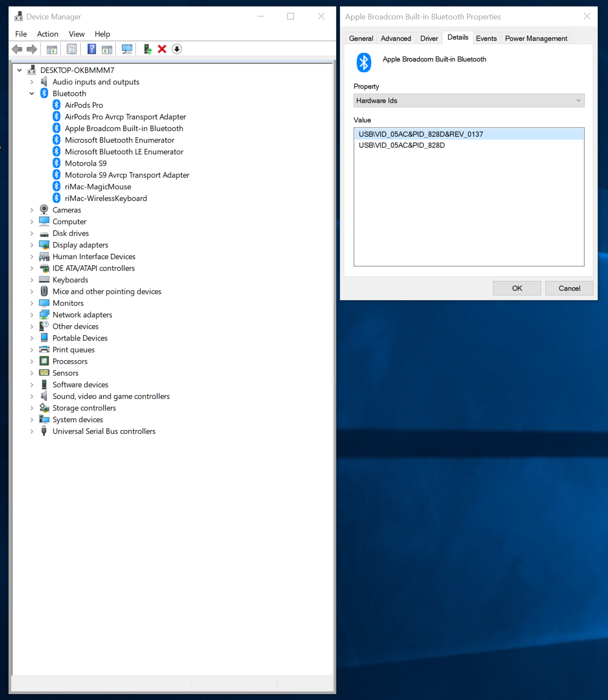This screenshot has width=608, height=700.
Task: Click the Bluetooth icon beside Motorola S9
Action: [x=57, y=163]
